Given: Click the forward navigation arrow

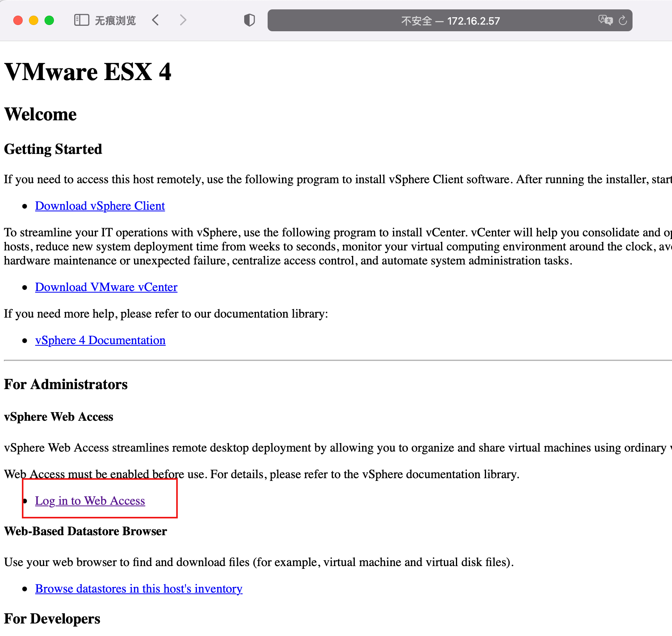Looking at the screenshot, I should pos(183,20).
